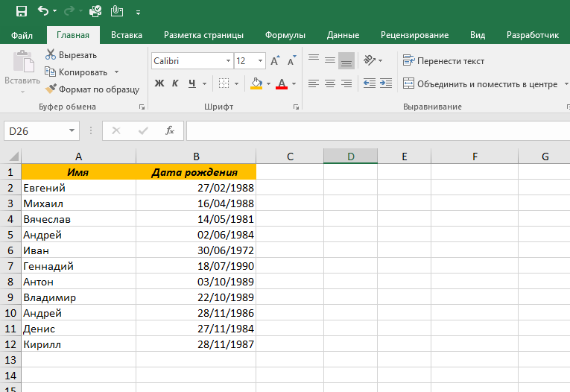
Task: Open the undo history dropdown arrow
Action: click(55, 11)
